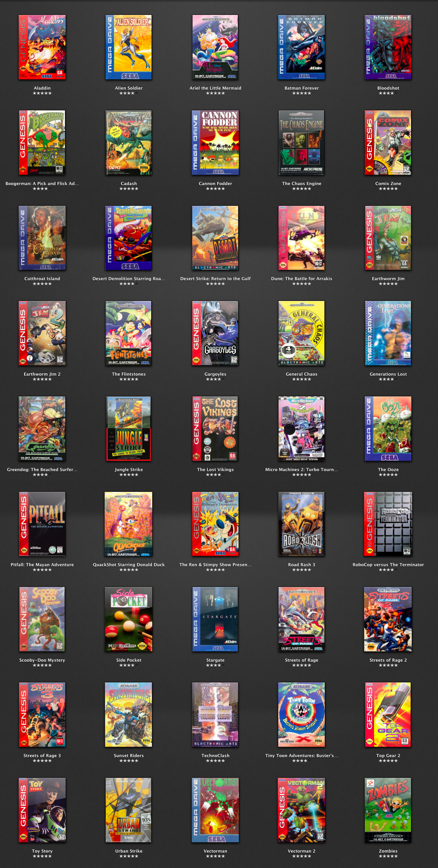
Task: Select the Pitfall Mayan Adventure cover
Action: (42, 524)
